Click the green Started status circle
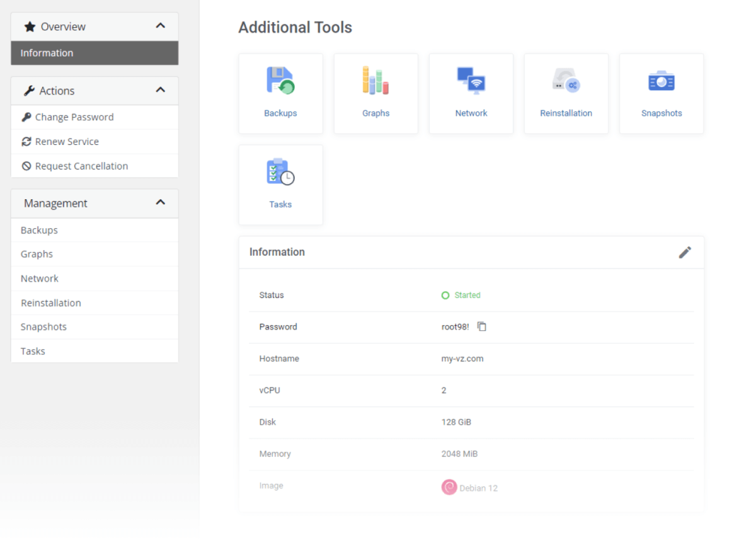 445,295
